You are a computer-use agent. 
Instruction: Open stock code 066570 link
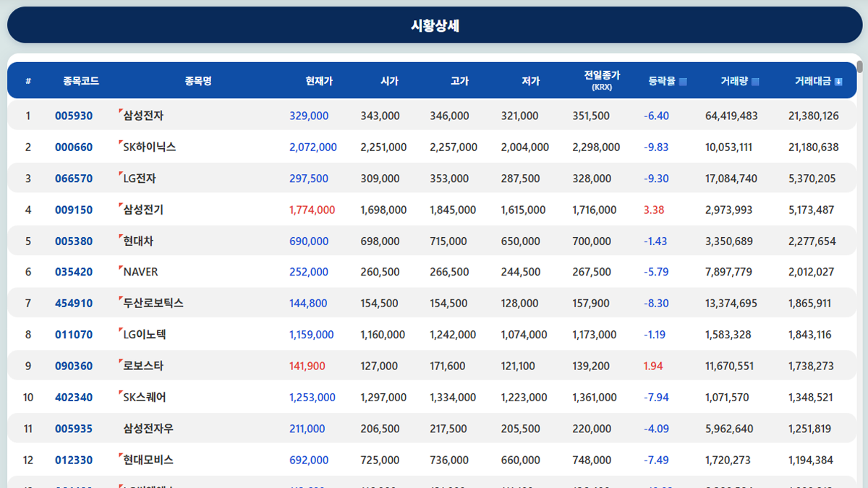[74, 179]
